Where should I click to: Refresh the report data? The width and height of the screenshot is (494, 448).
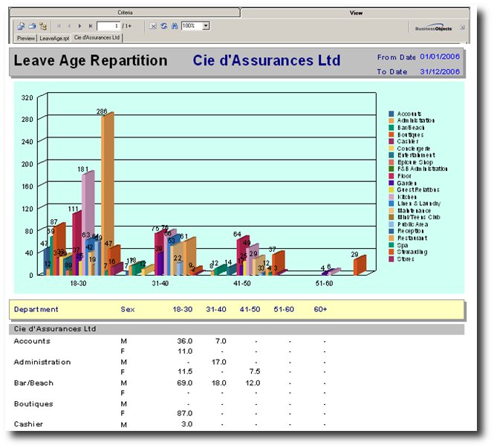[x=163, y=26]
